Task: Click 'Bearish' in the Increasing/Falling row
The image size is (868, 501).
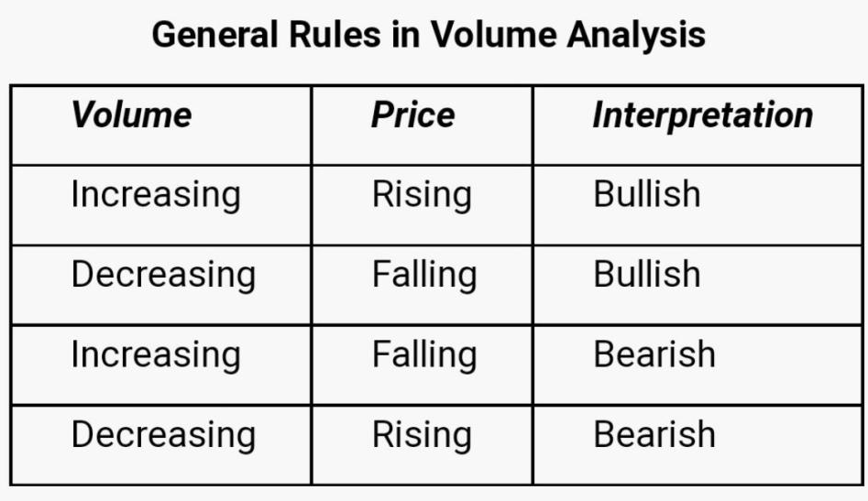Action: (x=654, y=355)
